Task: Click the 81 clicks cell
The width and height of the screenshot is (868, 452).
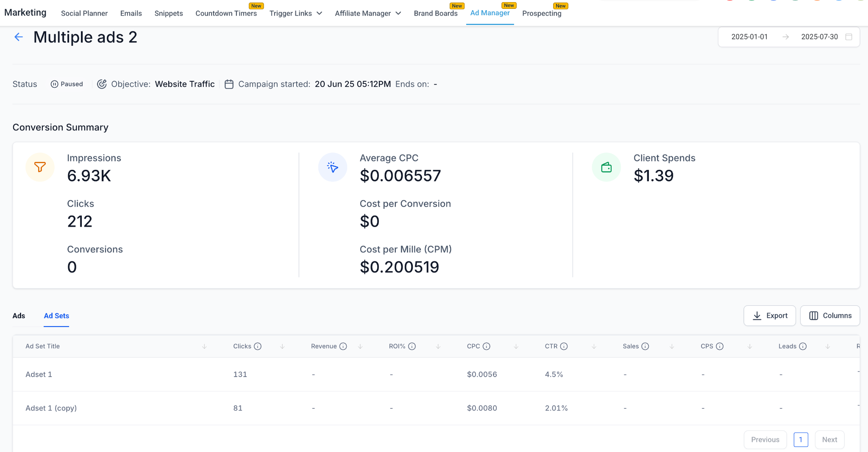Action: 238,408
